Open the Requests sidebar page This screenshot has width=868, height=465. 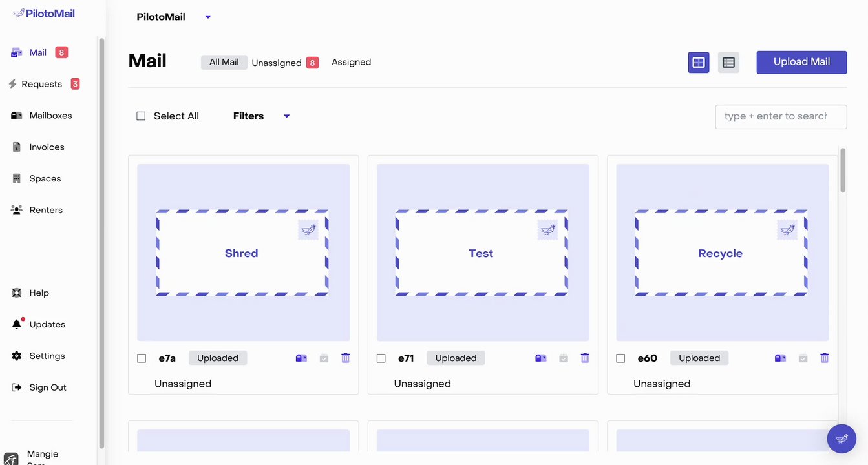pos(41,84)
